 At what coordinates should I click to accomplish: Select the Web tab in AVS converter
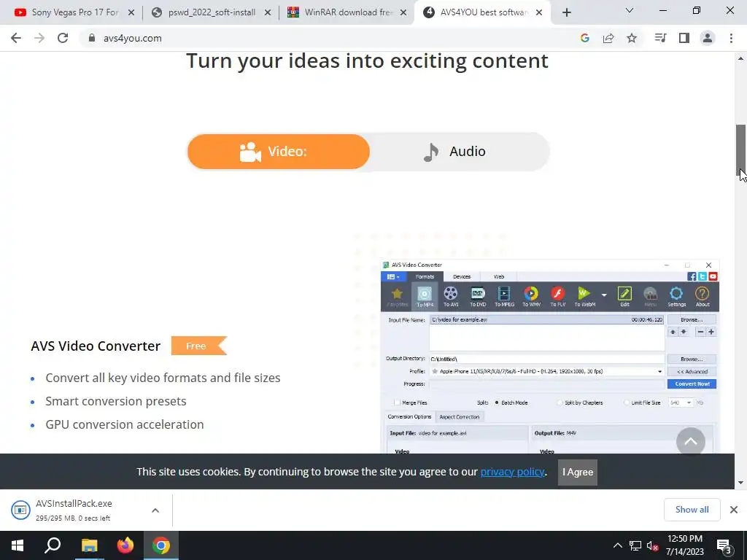pyautogui.click(x=499, y=276)
